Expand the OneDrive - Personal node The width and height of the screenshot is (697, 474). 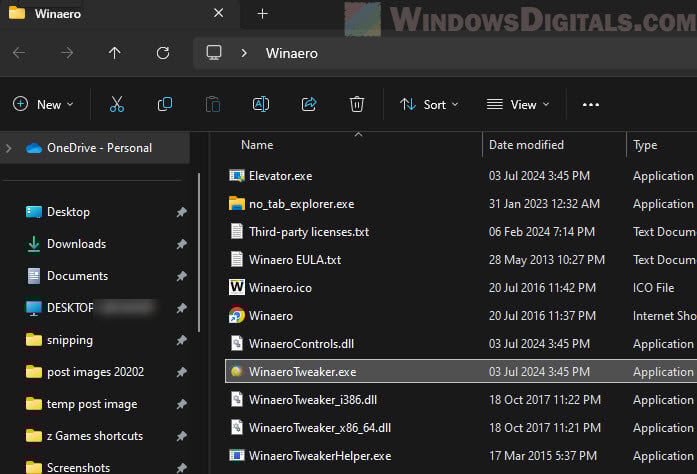[8, 148]
